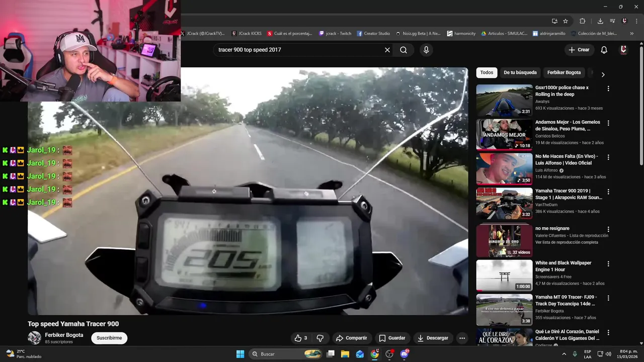Open the White and Black Wallpaper thumbnail

point(504,276)
